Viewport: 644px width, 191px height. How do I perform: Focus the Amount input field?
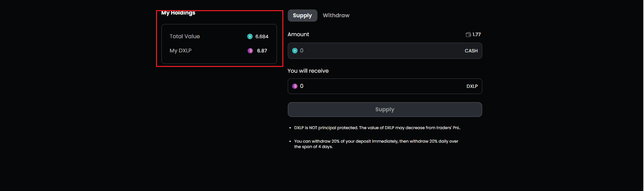[378, 51]
